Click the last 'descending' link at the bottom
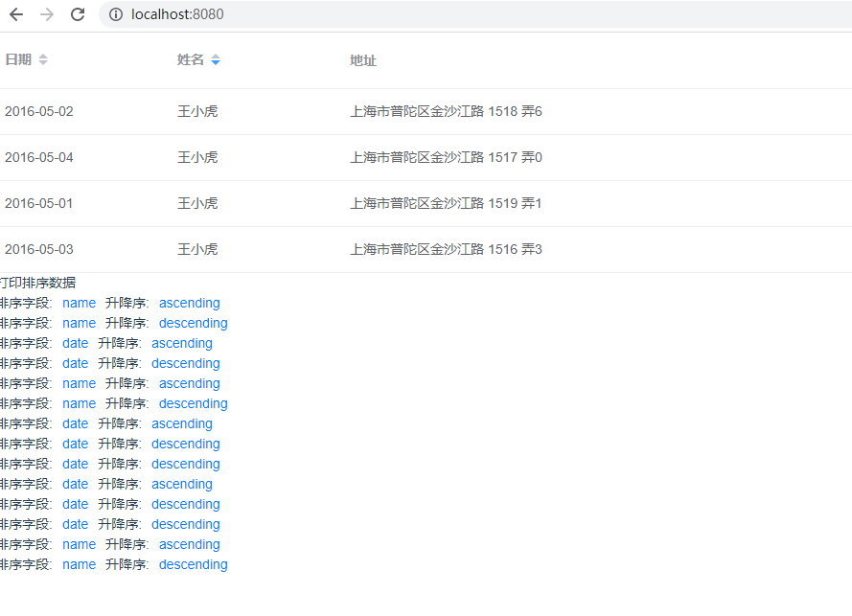The height and width of the screenshot is (616, 852). pos(193,564)
